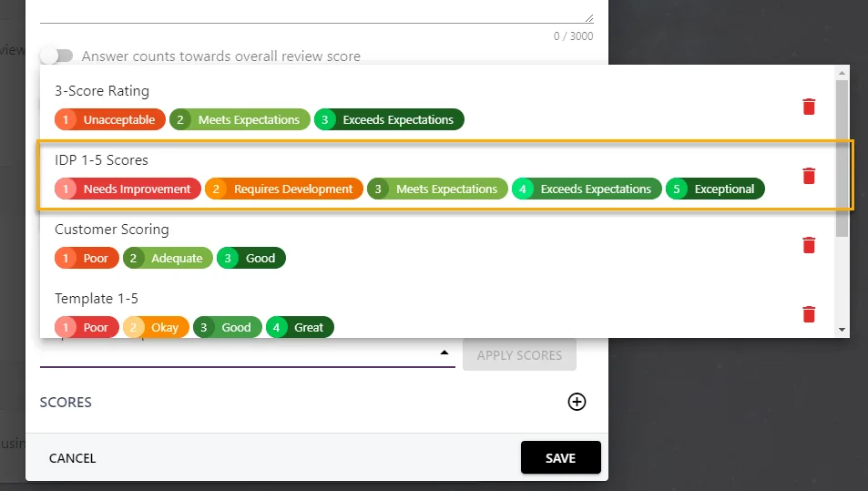The height and width of the screenshot is (491, 868).
Task: Click the Poor chip in Template 1-5
Action: (87, 327)
